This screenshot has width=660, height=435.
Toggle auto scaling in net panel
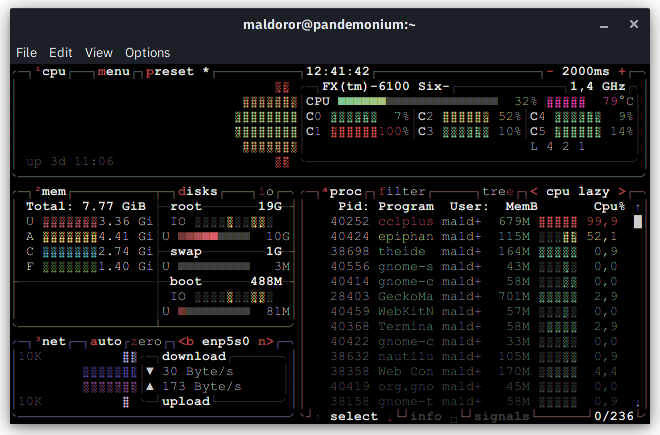tap(105, 341)
